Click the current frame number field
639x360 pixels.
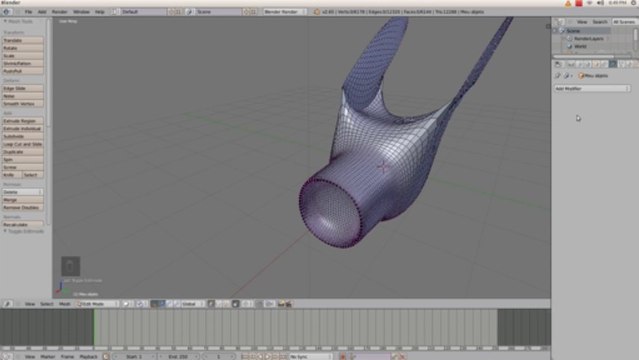click(218, 356)
